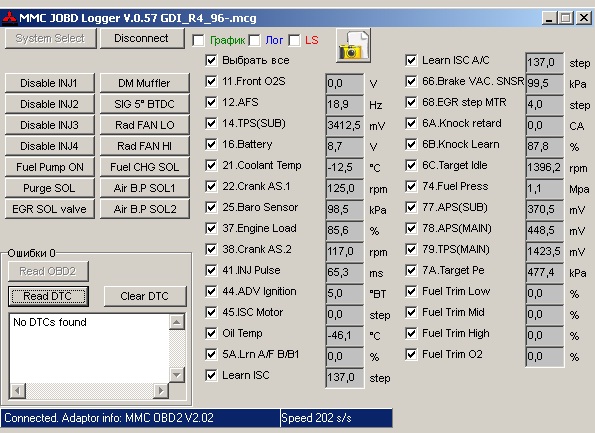Click the Read DTC button
Viewport: 595px width, 433px height.
[48, 296]
